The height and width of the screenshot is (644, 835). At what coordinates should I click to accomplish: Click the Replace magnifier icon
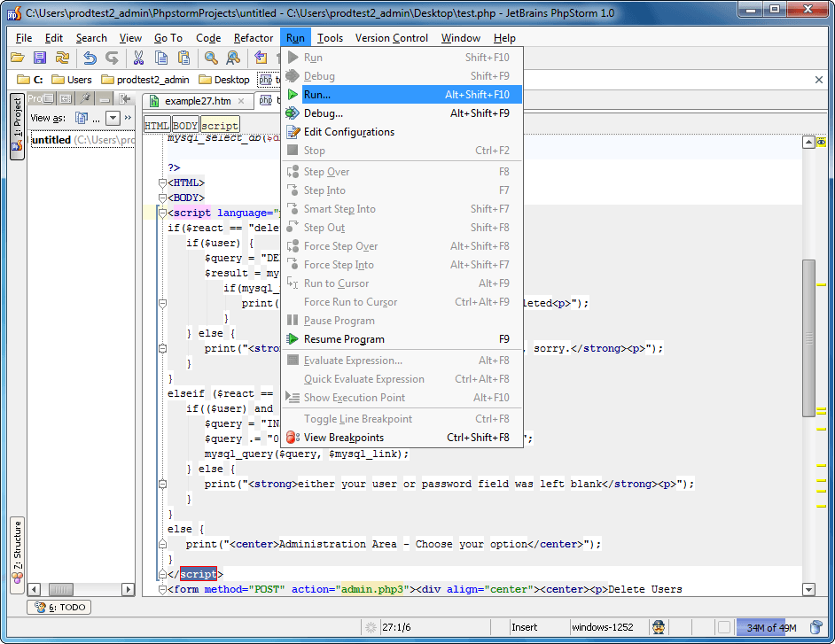pos(233,58)
